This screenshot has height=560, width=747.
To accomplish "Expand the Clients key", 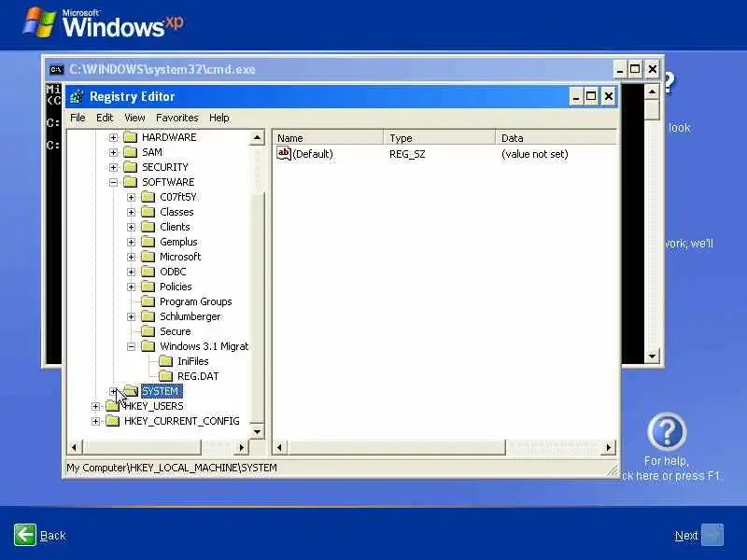I will [x=131, y=227].
